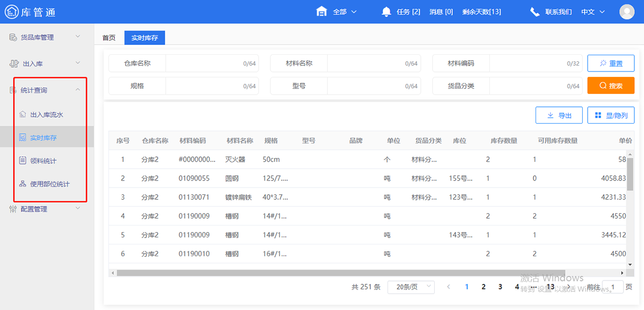The height and width of the screenshot is (310, 644).
Task: Click the home icon beside 全部
Action: point(321,11)
